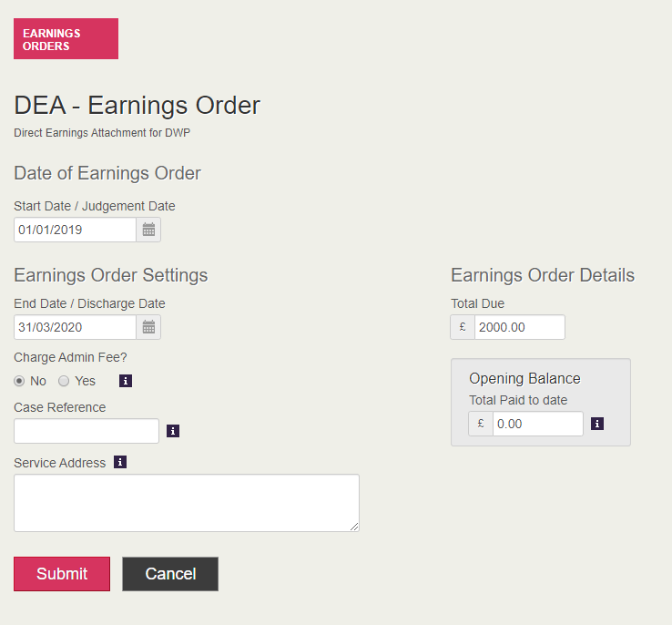Open the Earnings Orders tab
This screenshot has height=625, width=672.
coord(66,39)
